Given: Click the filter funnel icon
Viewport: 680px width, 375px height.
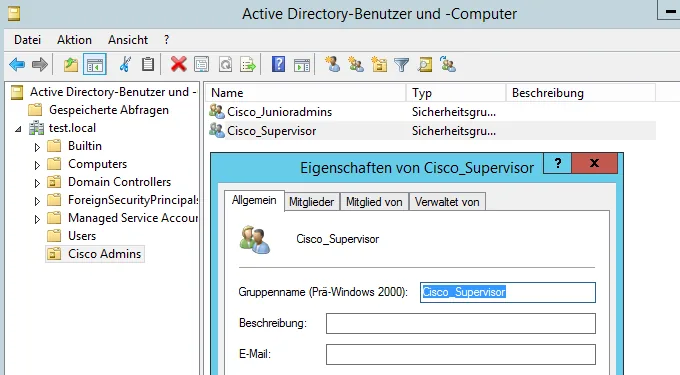Looking at the screenshot, I should [402, 65].
